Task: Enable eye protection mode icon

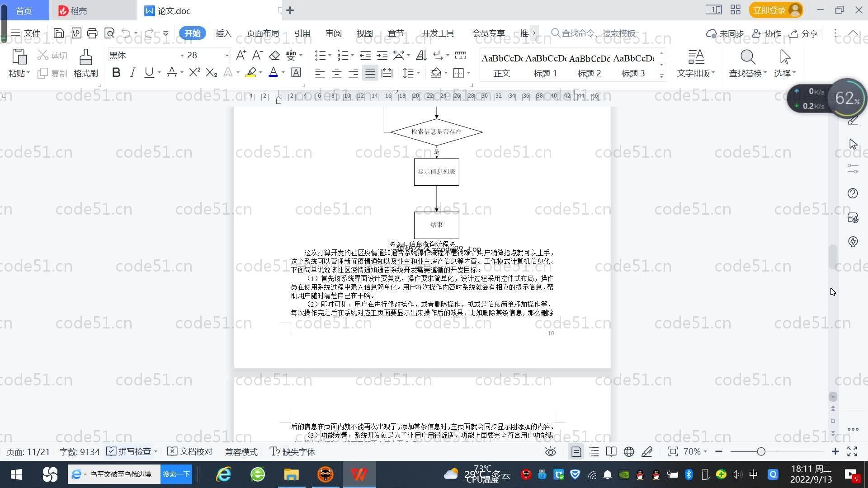Action: 550,451
